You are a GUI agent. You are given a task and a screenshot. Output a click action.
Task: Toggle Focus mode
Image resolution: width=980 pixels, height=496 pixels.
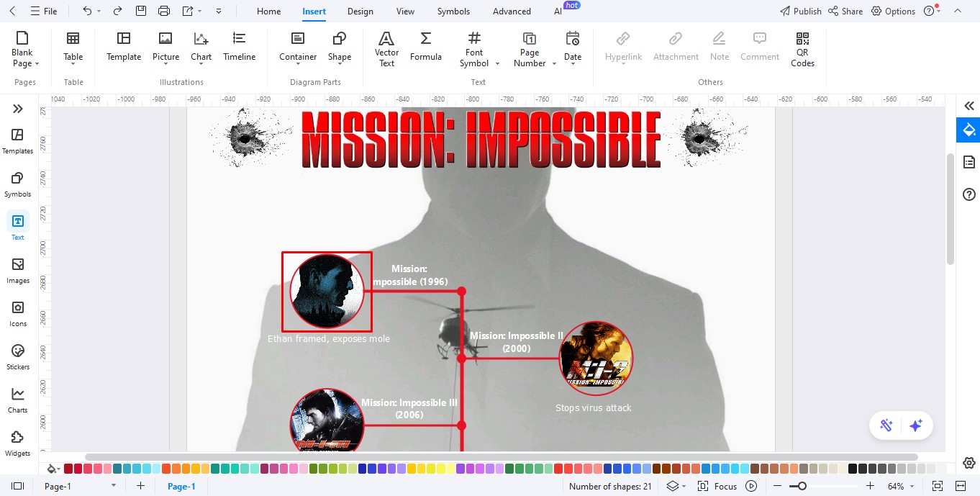point(717,486)
